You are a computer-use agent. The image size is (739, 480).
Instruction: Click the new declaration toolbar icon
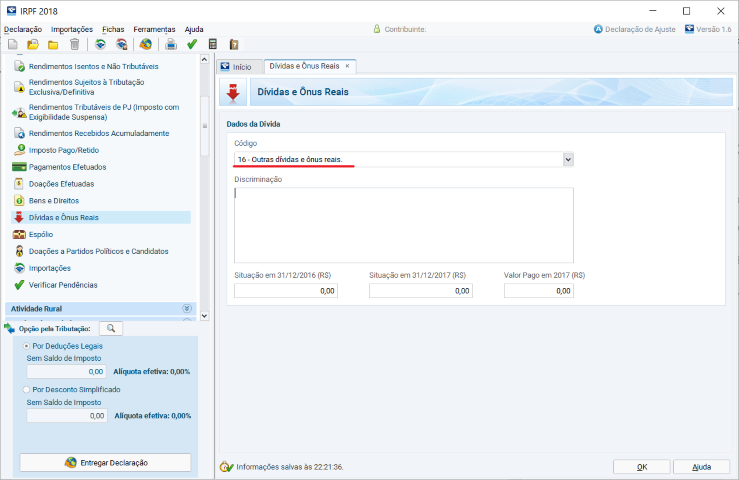[x=13, y=45]
